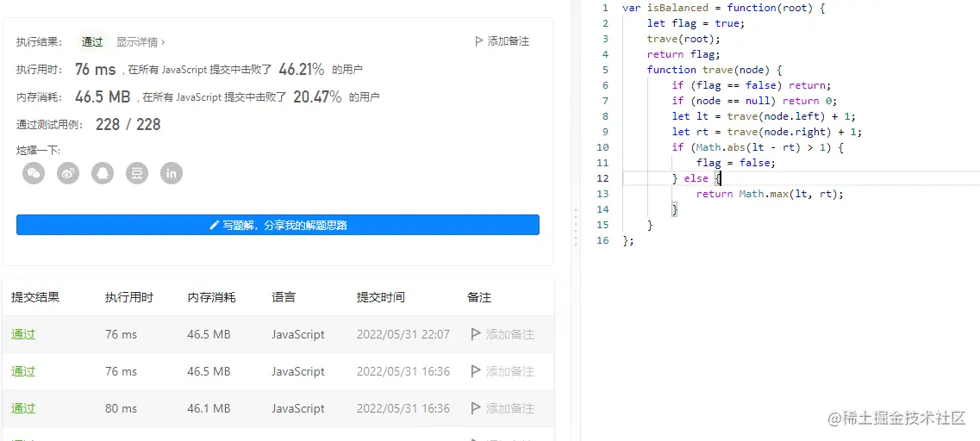Open 通过 result with 80 ms runtime
Screen dimensions: 980x441
[23, 408]
